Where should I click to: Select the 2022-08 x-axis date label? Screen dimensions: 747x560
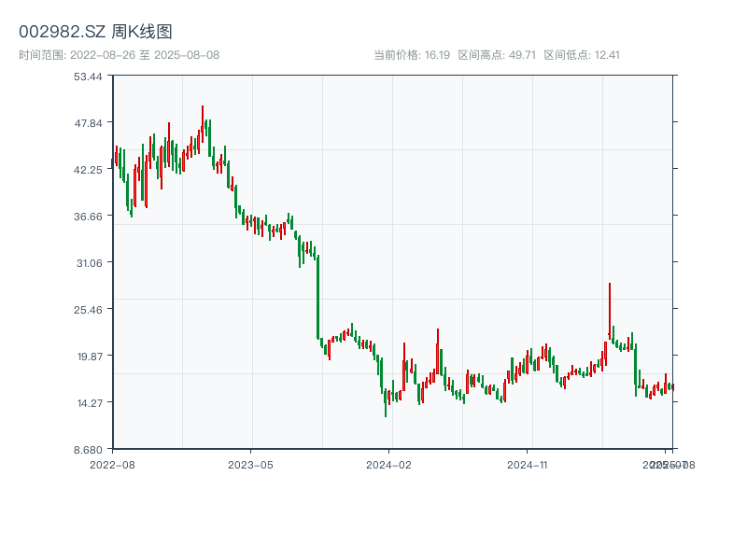click(x=112, y=464)
